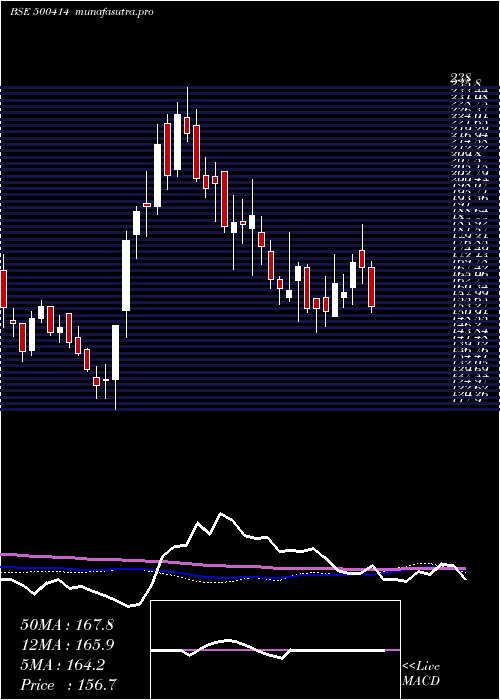Click the '12MA : 165.9' value
This screenshot has height=700, width=500.
[x=67, y=645]
